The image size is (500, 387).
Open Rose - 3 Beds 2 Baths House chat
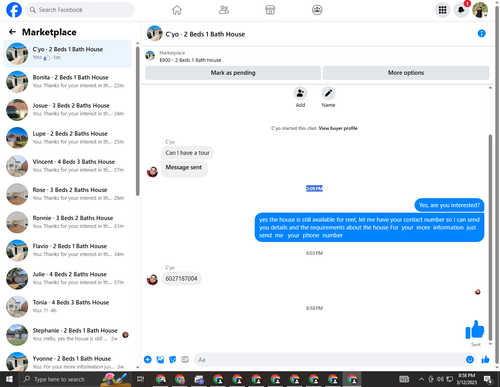pos(67,194)
